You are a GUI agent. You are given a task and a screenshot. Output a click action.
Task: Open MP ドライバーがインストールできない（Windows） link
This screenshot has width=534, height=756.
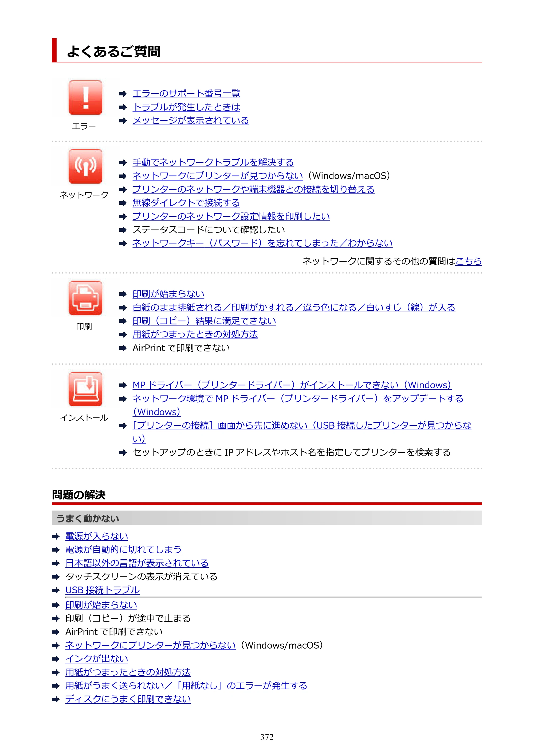[292, 385]
